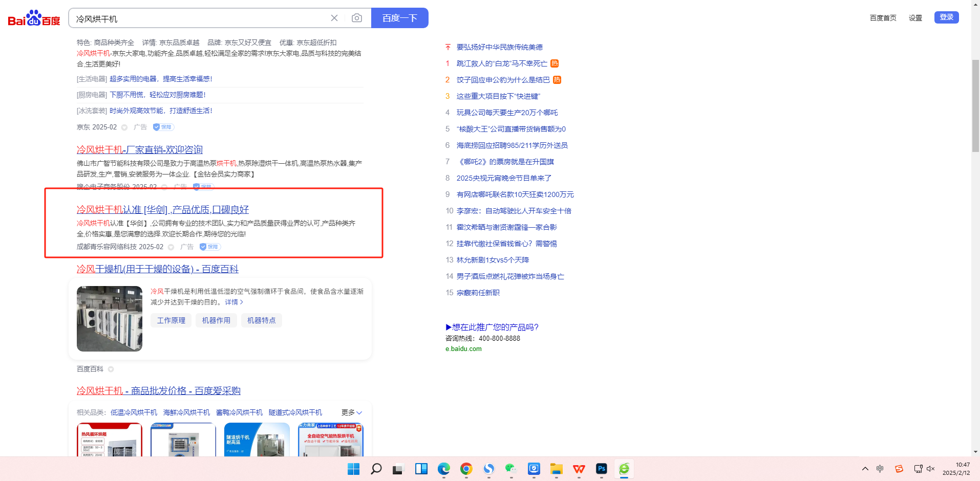Screen dimensions: 980x481
Task: Open Photoshop from the taskbar
Action: coord(602,469)
